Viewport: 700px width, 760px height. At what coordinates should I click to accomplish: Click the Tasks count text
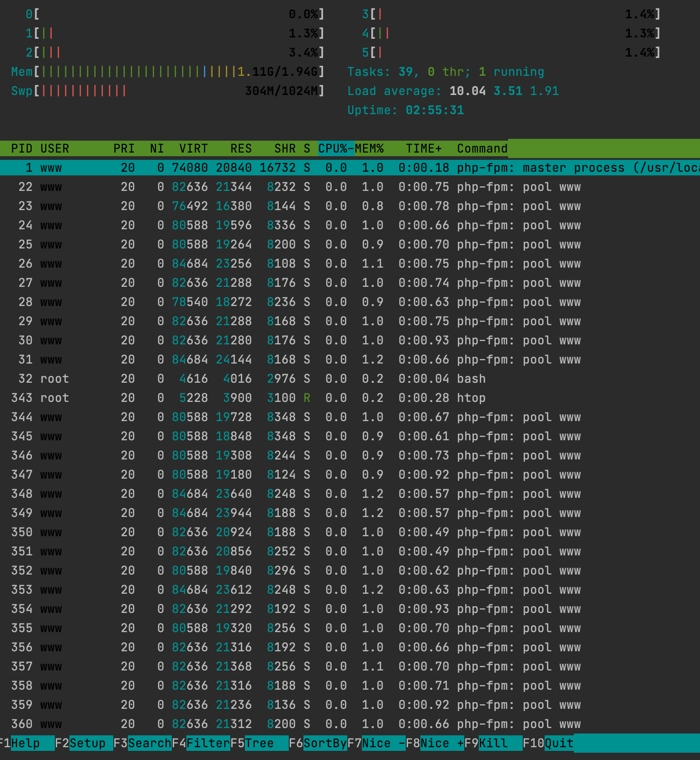tap(445, 72)
